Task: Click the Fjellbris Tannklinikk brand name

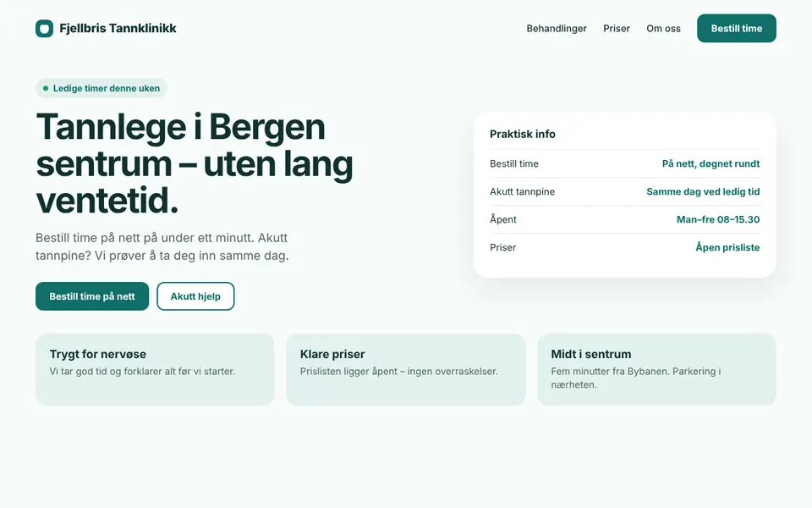Action: click(118, 29)
